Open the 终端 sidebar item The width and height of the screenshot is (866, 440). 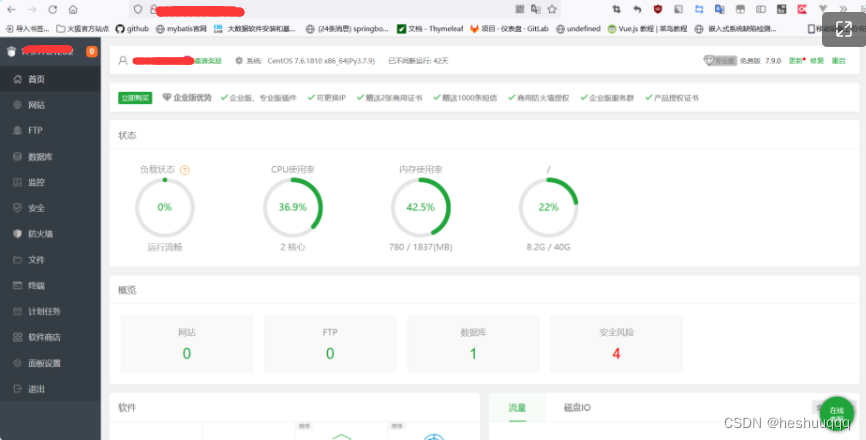click(50, 285)
